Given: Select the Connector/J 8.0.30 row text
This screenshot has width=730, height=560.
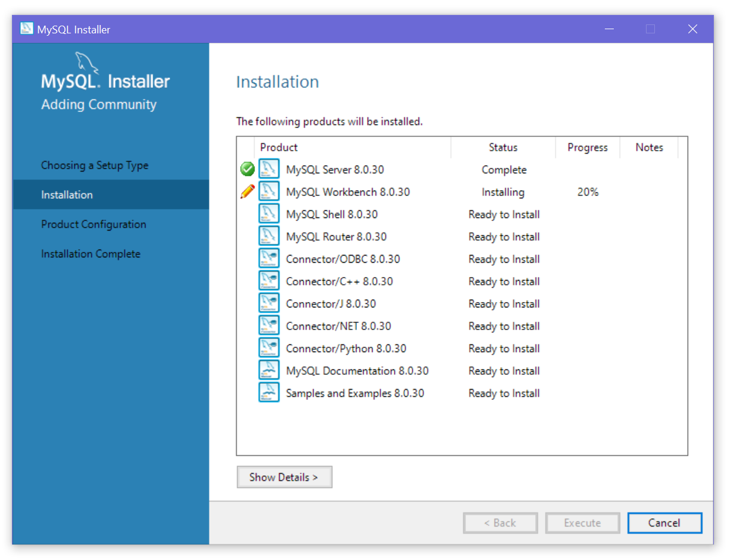Looking at the screenshot, I should click(x=331, y=304).
